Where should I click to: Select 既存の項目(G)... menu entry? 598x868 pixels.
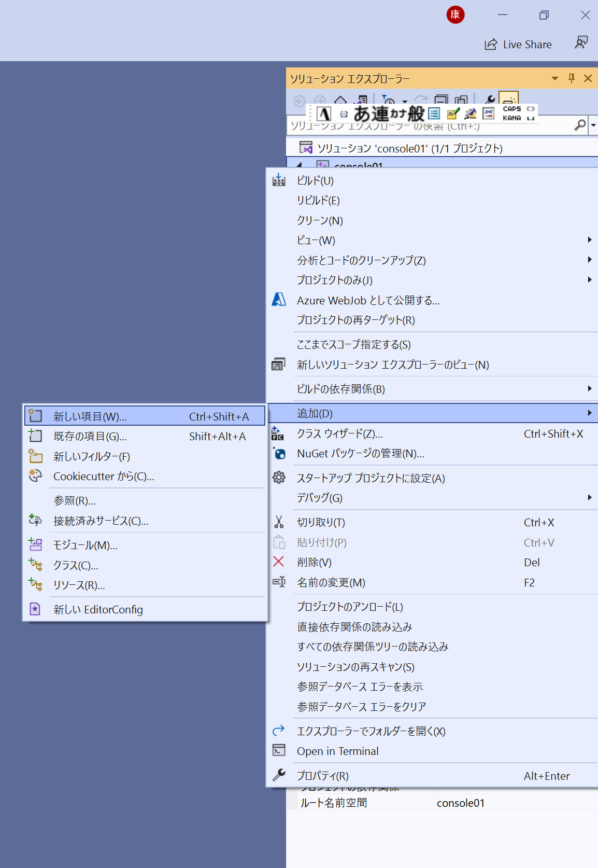coord(145,436)
